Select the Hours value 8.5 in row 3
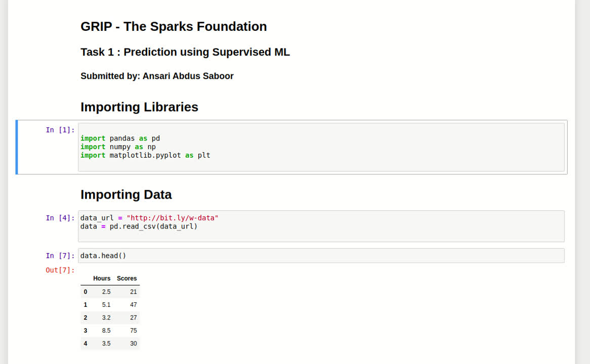 pos(106,331)
